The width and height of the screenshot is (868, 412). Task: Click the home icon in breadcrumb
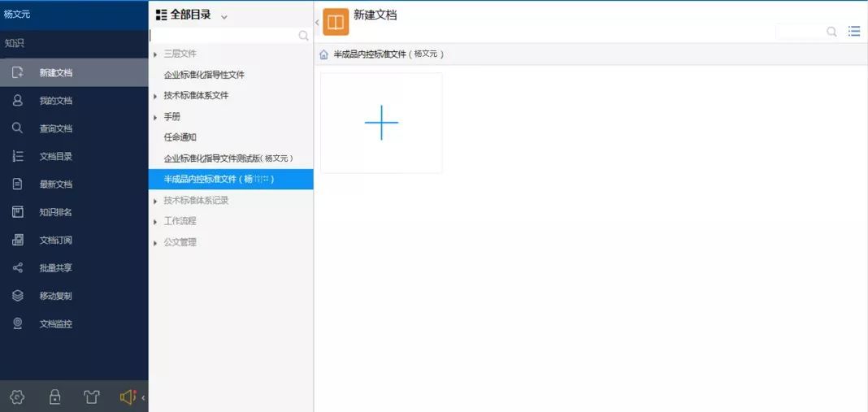(x=323, y=54)
